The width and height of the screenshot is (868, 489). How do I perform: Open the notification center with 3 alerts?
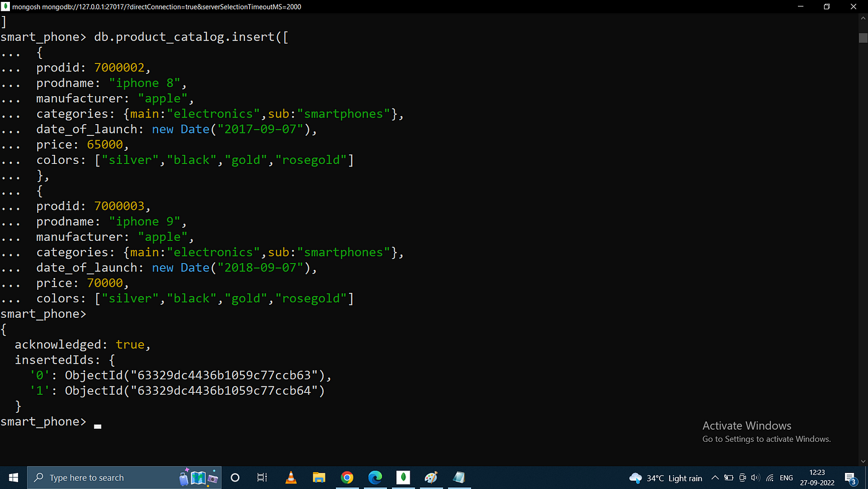tap(851, 478)
